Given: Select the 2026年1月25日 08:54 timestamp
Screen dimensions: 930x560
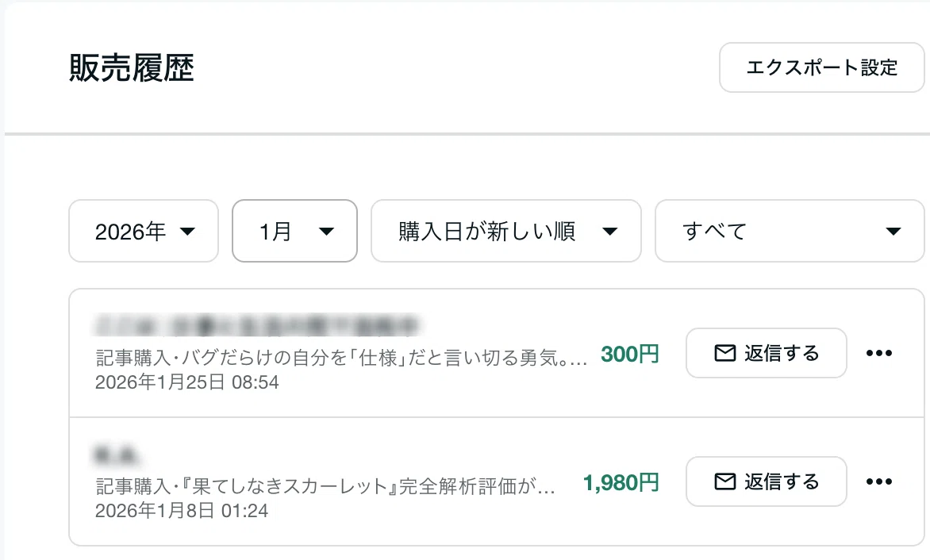Looking at the screenshot, I should pos(186,382).
